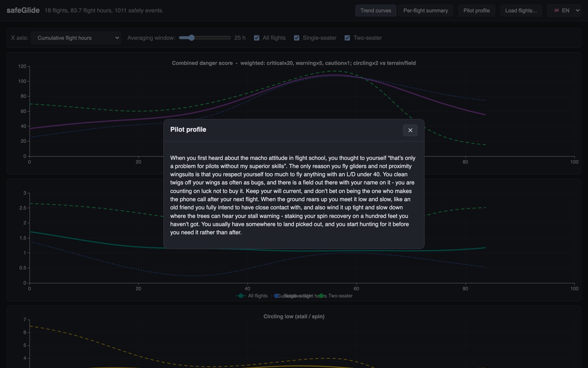Image resolution: width=588 pixels, height=368 pixels.
Task: Click the UK flag language icon
Action: pos(556,11)
